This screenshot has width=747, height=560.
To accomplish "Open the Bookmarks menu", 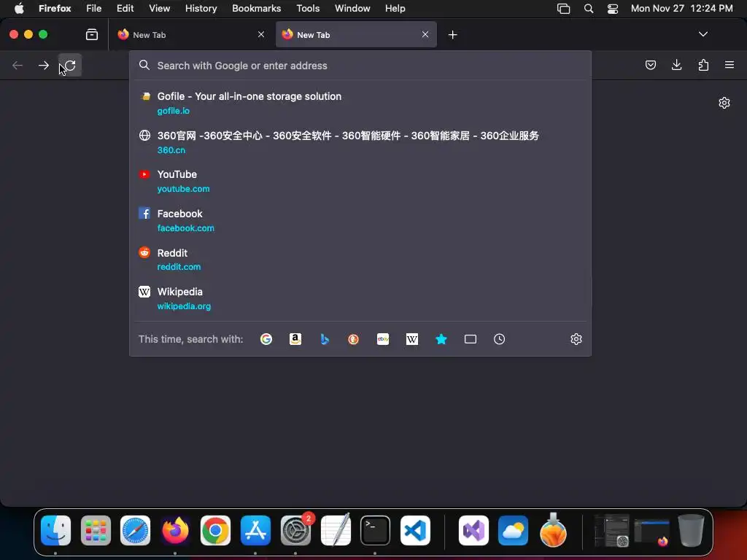I will click(x=256, y=8).
